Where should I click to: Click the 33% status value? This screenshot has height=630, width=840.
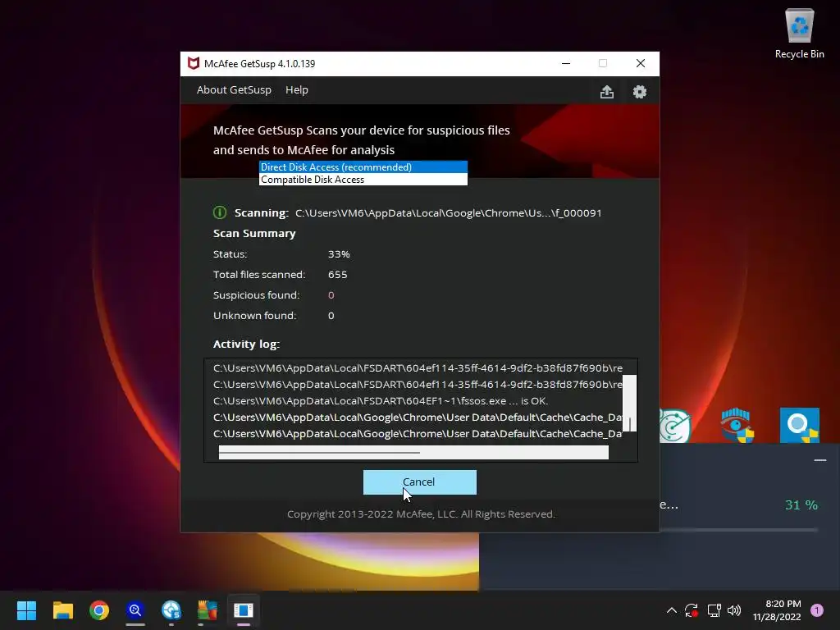coord(339,254)
